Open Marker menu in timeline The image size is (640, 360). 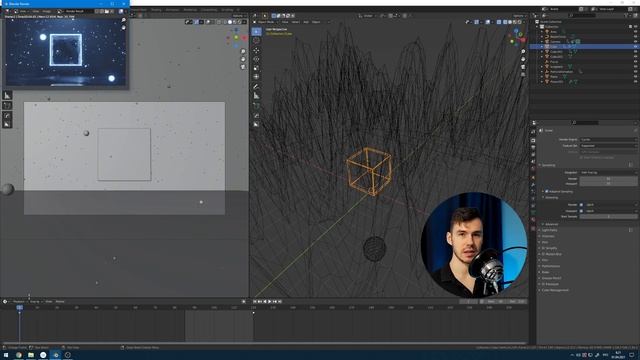pos(60,302)
